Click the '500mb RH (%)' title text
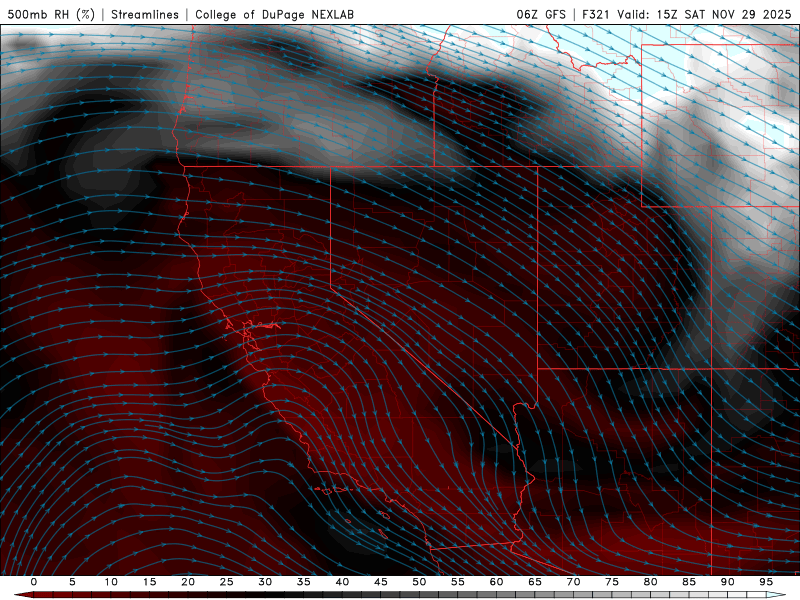This screenshot has width=800, height=600. coord(51,14)
